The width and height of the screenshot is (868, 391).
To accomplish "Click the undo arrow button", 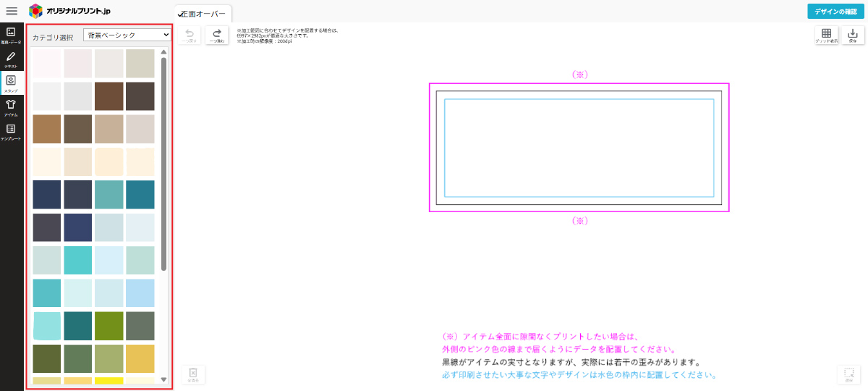I will (x=190, y=35).
